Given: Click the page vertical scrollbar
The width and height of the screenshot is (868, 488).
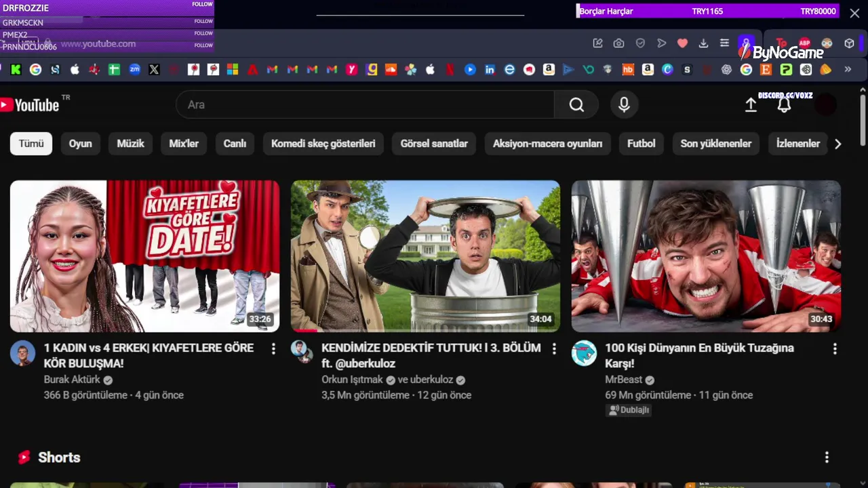Looking at the screenshot, I should coord(863,119).
